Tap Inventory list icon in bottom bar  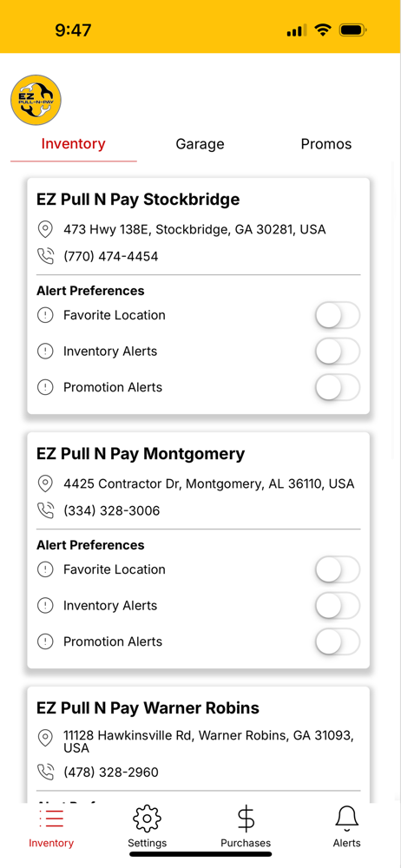[51, 819]
